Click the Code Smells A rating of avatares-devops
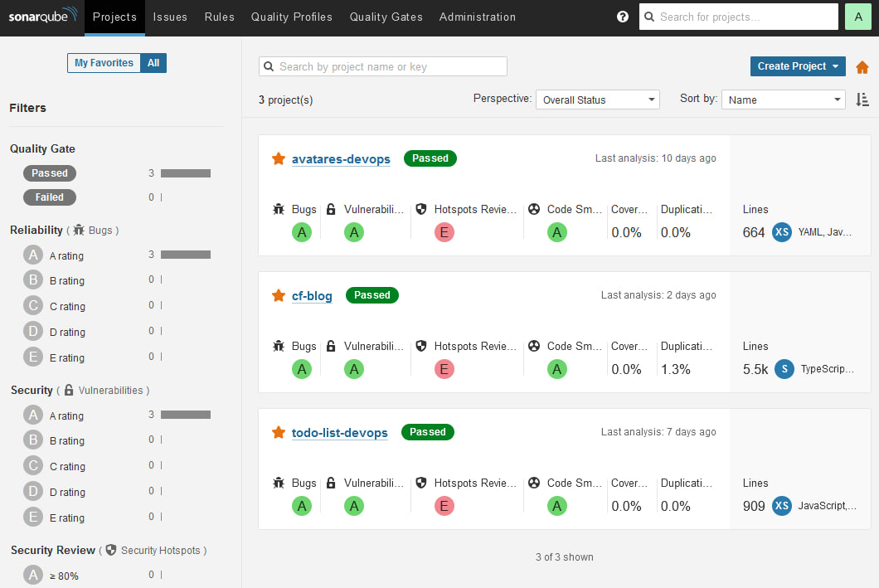 point(556,232)
